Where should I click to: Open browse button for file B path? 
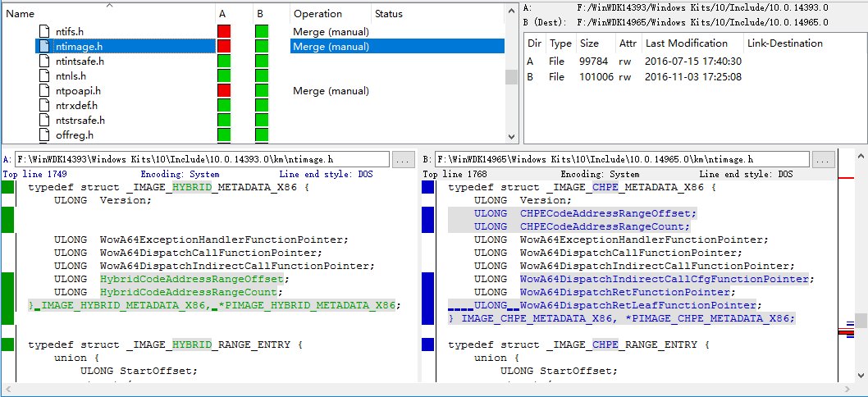[x=823, y=160]
